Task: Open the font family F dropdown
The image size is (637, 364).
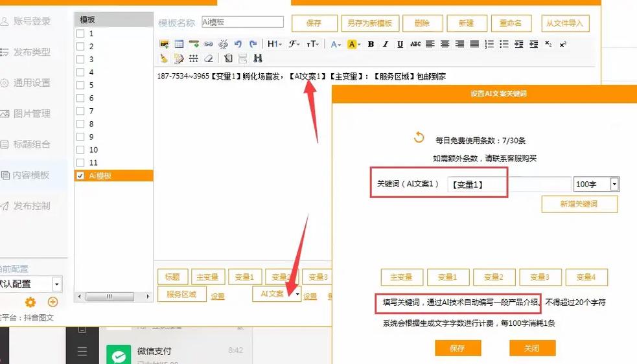Action: tap(294, 44)
